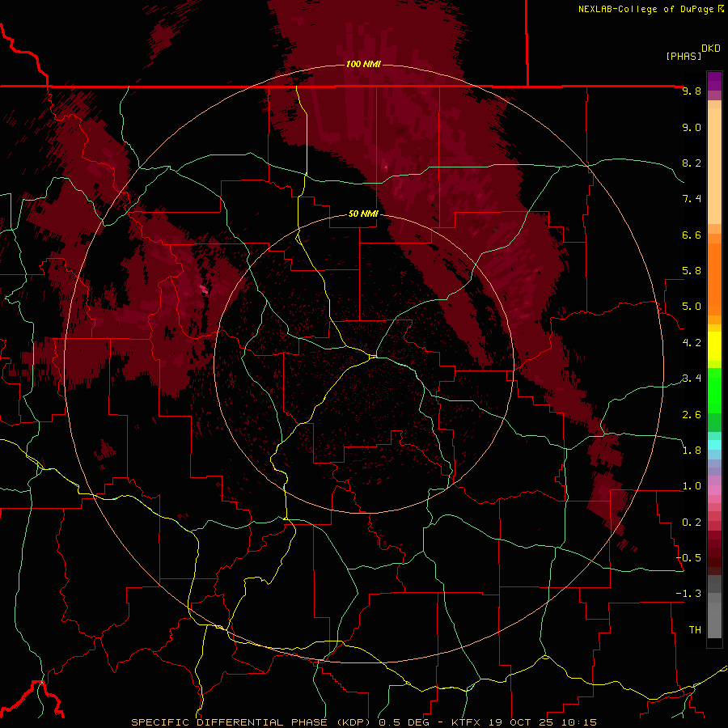Click the TH label on color scale
Viewport: 728px width, 728px height.
point(695,630)
